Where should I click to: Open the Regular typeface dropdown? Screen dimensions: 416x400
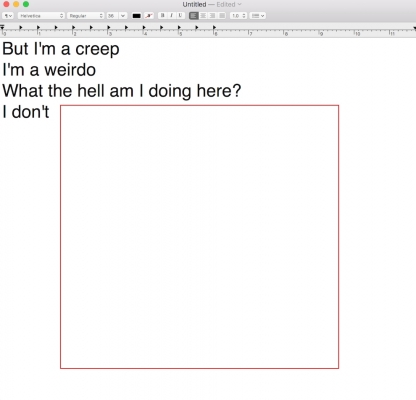86,16
